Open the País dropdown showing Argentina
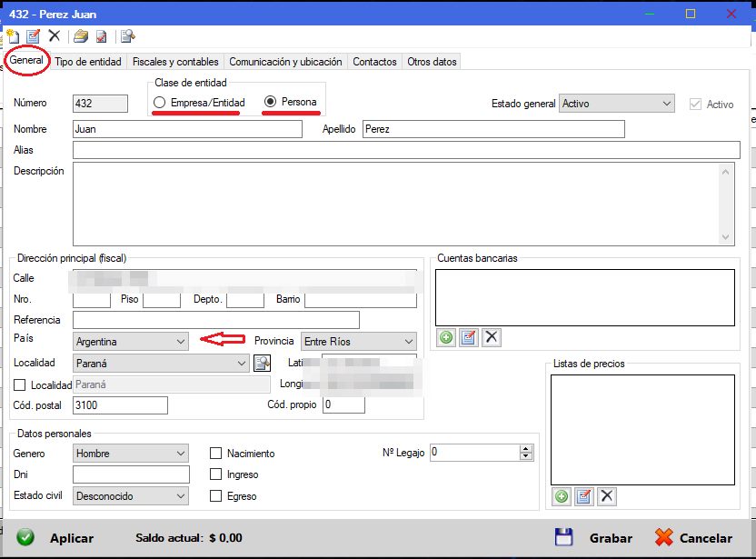Viewport: 756px width, 559px height. 131,342
